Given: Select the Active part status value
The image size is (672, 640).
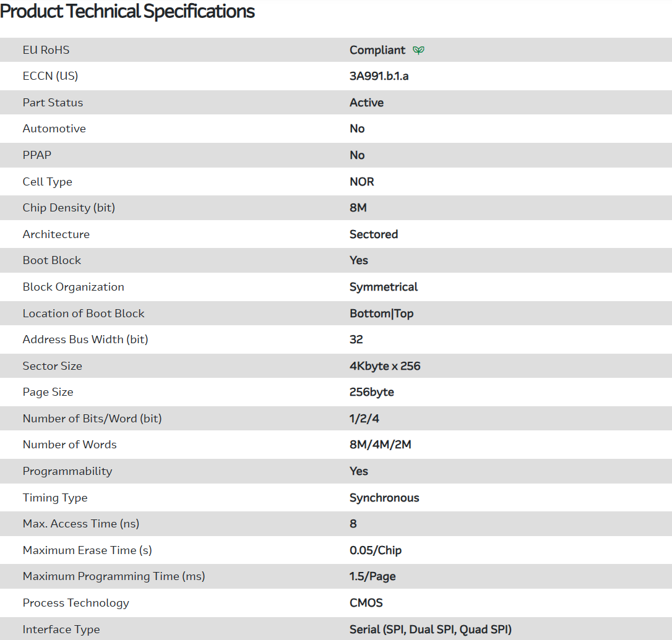Looking at the screenshot, I should click(366, 103).
